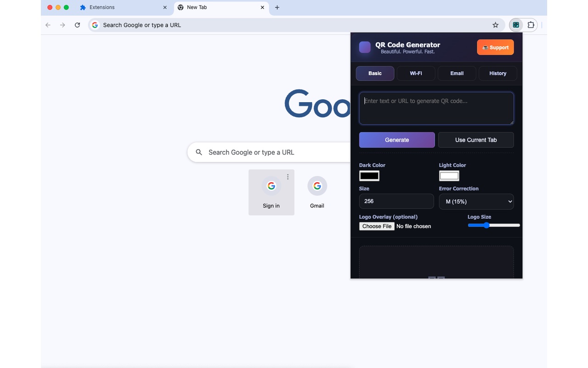Click the QR Code Generator extension toolbar icon
This screenshot has width=588, height=368.
(x=516, y=25)
